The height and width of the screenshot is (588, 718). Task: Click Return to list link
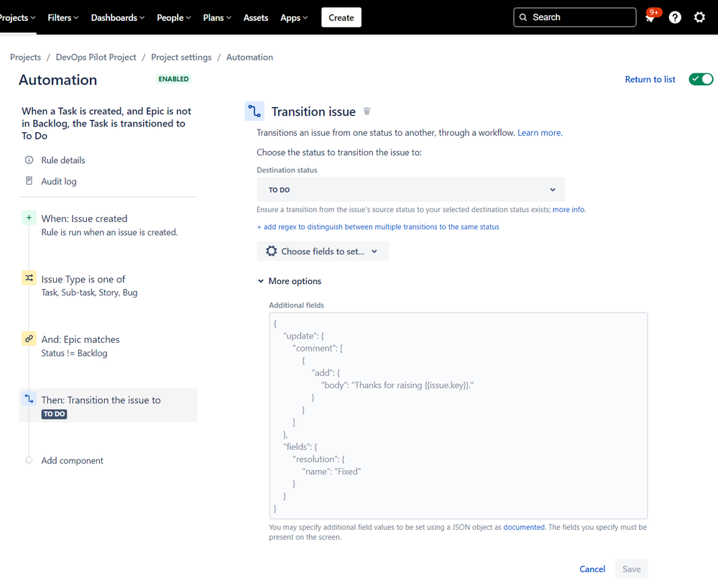click(650, 79)
